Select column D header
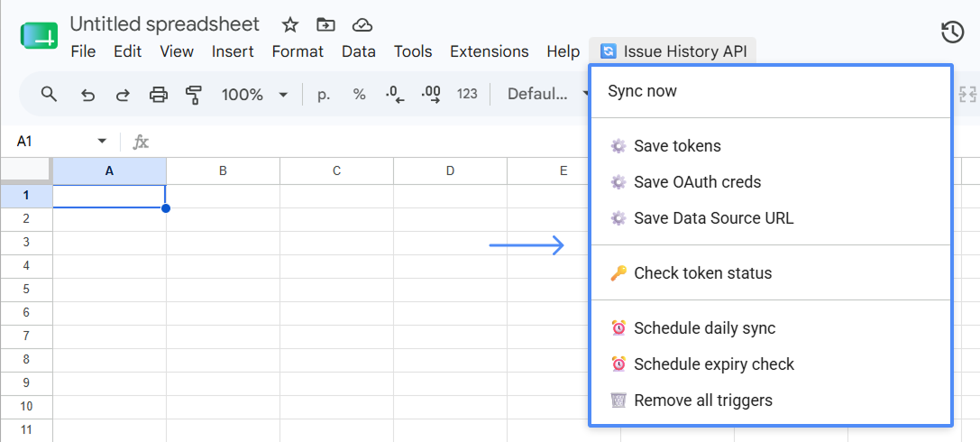The height and width of the screenshot is (442, 980). [450, 170]
